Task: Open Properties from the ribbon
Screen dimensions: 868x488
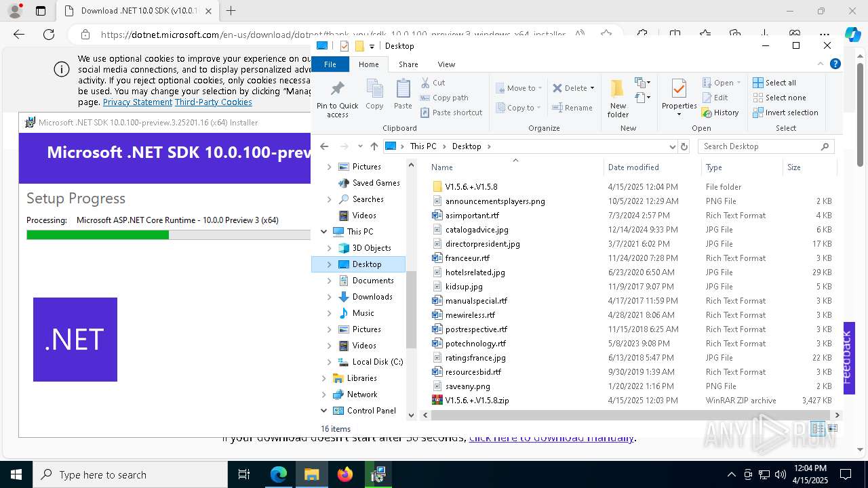Action: pyautogui.click(x=679, y=98)
